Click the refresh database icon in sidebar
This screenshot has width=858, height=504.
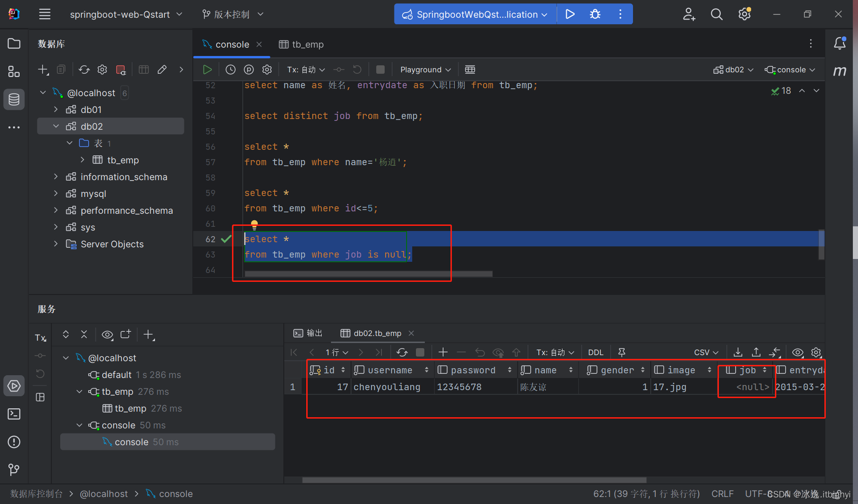(84, 70)
